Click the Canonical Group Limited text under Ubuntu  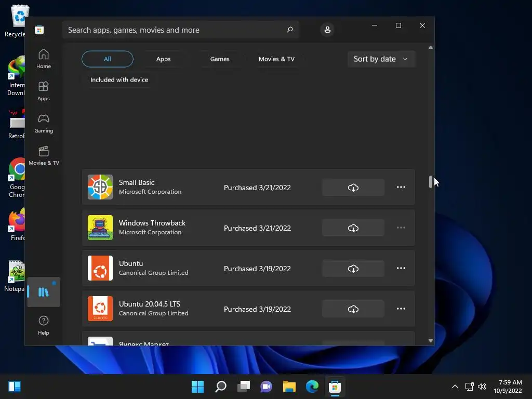153,273
